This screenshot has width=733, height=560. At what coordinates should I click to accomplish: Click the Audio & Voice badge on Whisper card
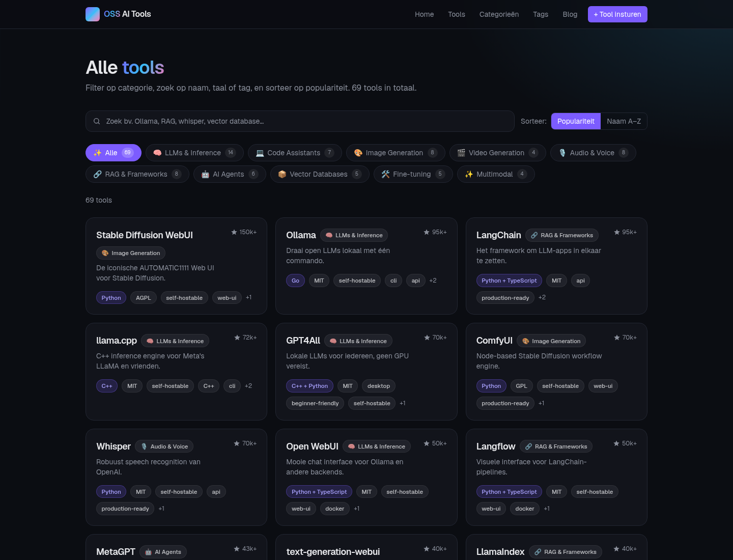pyautogui.click(x=164, y=446)
